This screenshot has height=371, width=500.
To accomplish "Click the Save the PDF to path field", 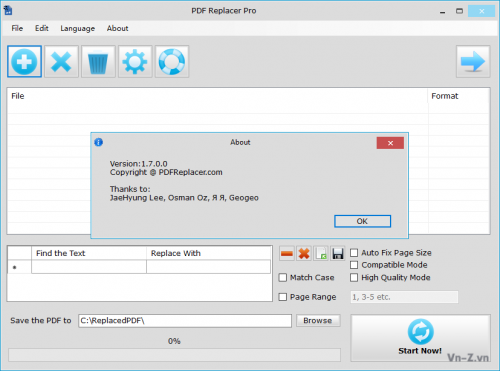I will 185,321.
